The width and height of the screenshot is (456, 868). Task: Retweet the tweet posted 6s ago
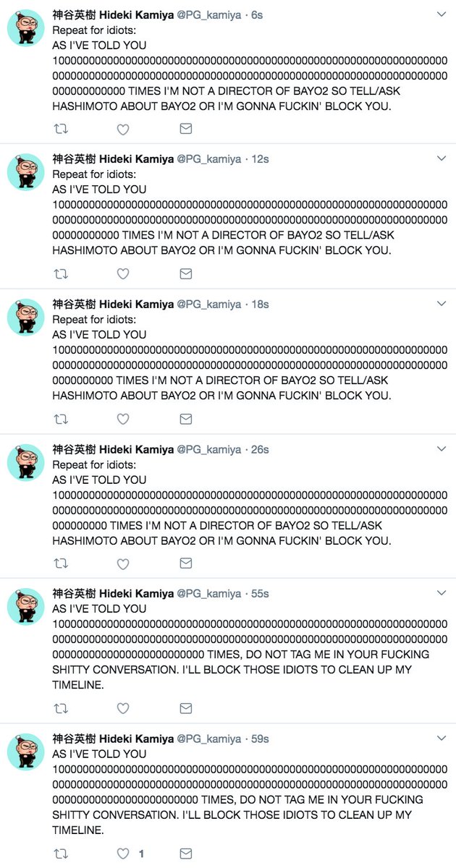[x=62, y=129]
